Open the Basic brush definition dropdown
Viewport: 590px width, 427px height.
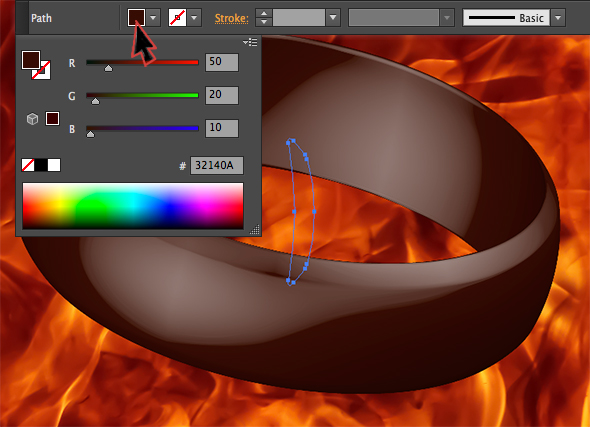(558, 17)
